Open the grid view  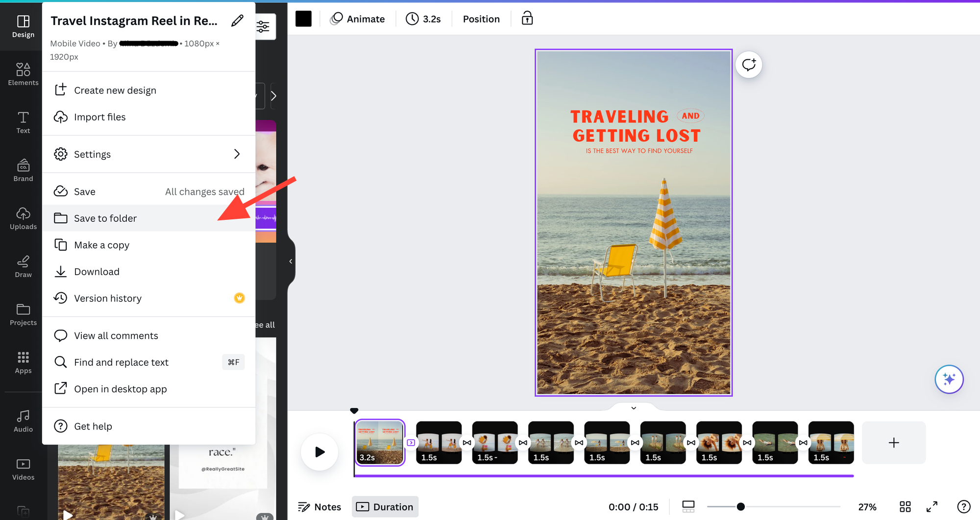pyautogui.click(x=905, y=507)
